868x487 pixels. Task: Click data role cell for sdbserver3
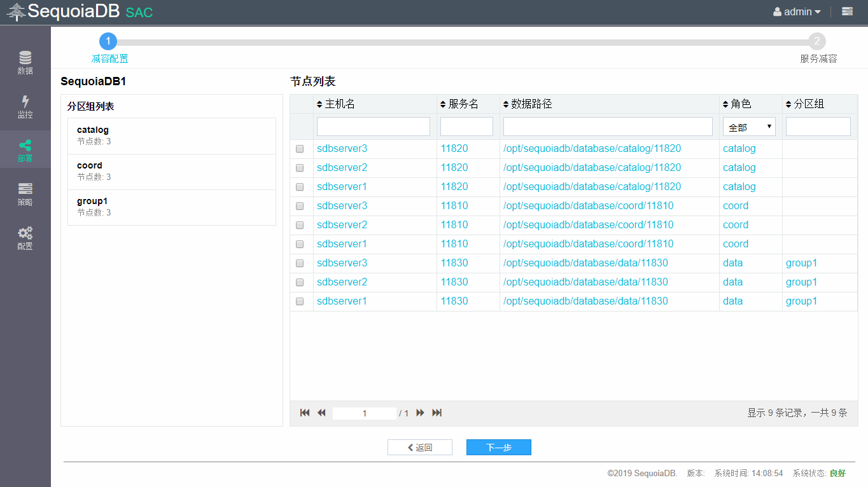click(x=732, y=263)
